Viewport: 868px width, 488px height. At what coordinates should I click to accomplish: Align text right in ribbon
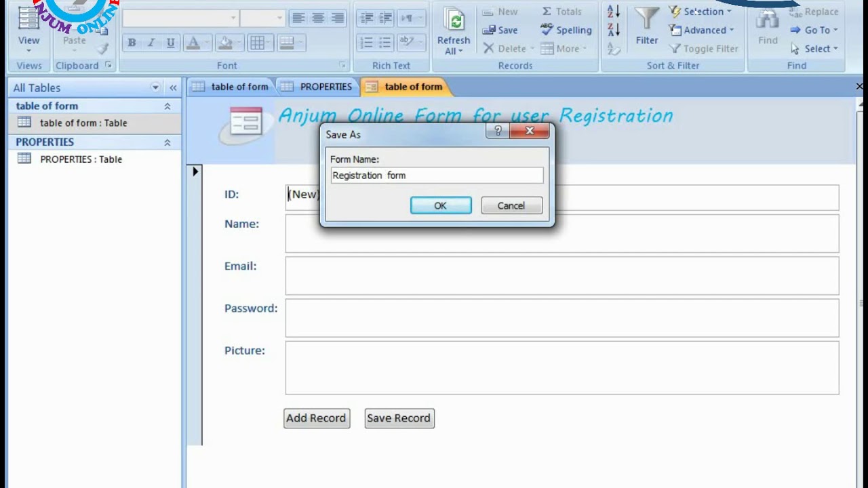click(337, 18)
